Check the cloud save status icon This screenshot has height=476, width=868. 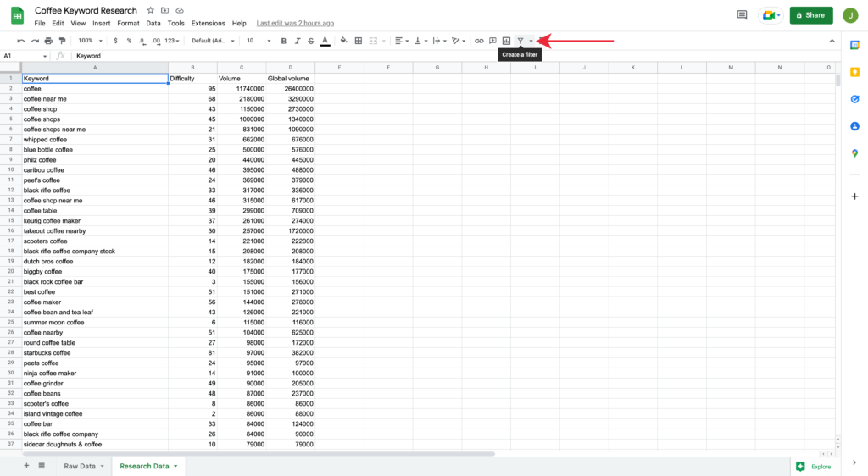click(x=180, y=10)
